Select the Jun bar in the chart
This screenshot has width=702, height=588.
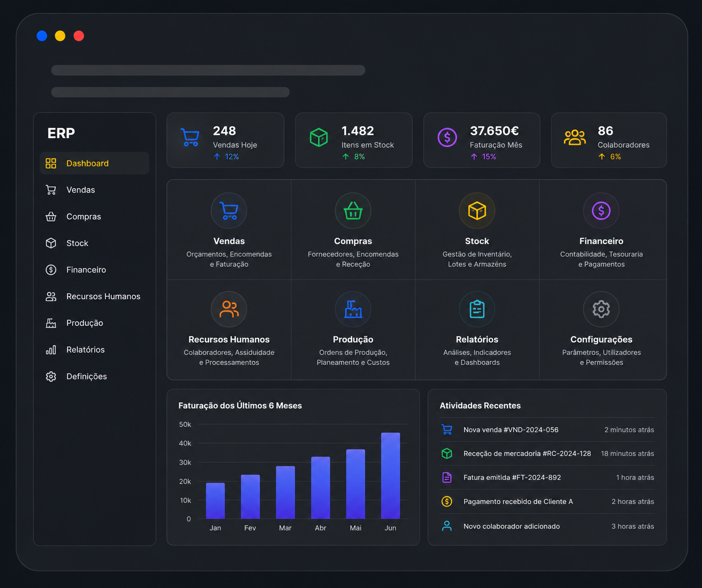pos(390,476)
